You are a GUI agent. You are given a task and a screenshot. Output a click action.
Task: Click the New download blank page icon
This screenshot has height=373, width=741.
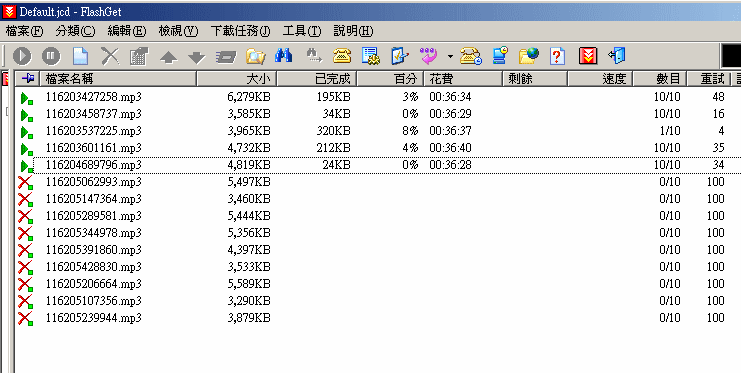click(x=80, y=56)
